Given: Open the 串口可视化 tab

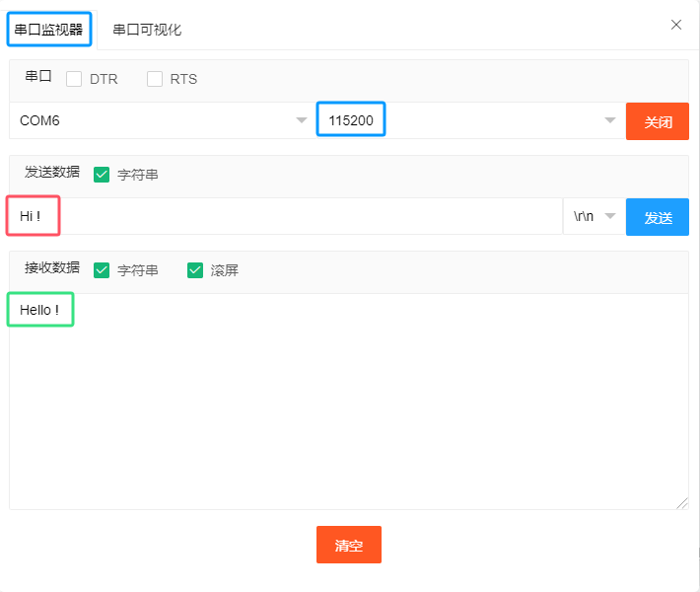Looking at the screenshot, I should coord(147,30).
